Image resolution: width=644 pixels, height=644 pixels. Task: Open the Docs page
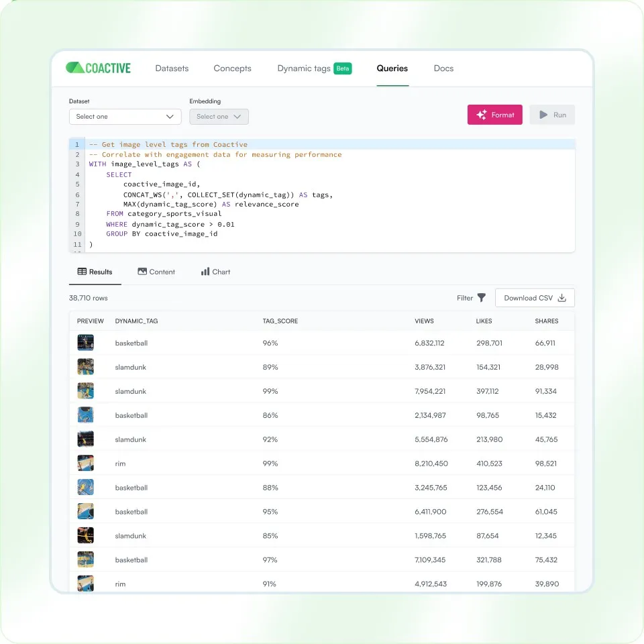point(443,68)
